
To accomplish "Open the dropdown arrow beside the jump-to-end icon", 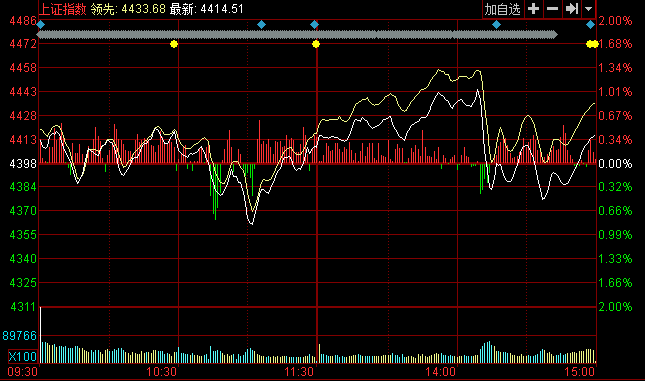I will [x=589, y=9].
